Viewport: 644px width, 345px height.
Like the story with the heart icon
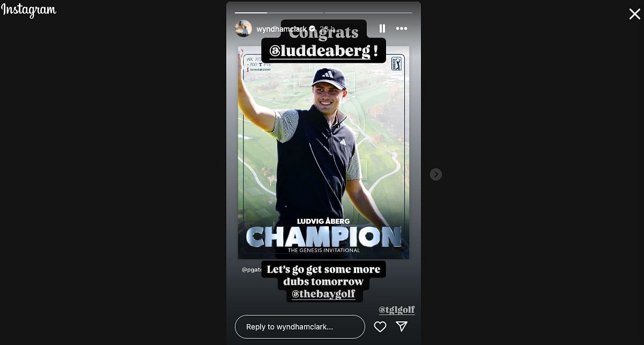pyautogui.click(x=380, y=326)
